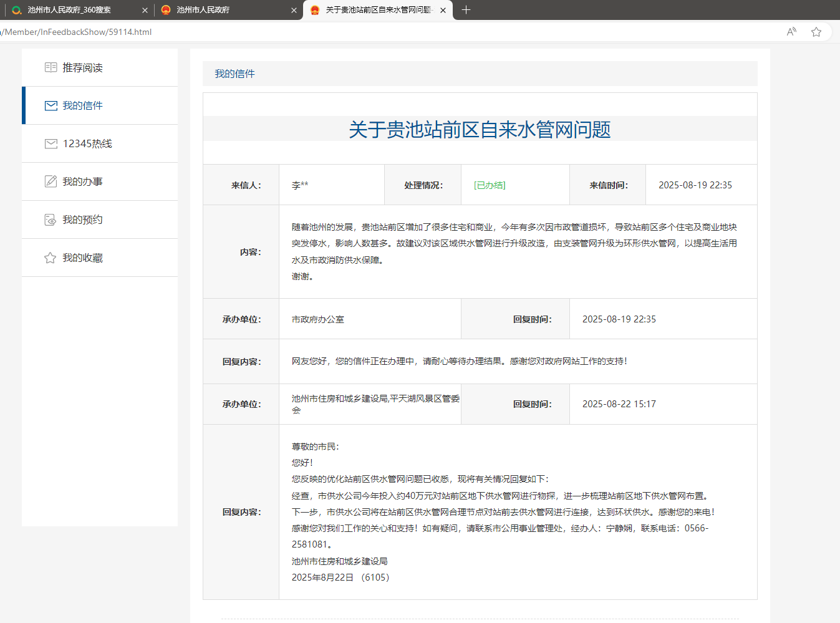Image resolution: width=840 pixels, height=623 pixels.
Task: Go to 我的办事 in the sidebar
Action: [100, 181]
